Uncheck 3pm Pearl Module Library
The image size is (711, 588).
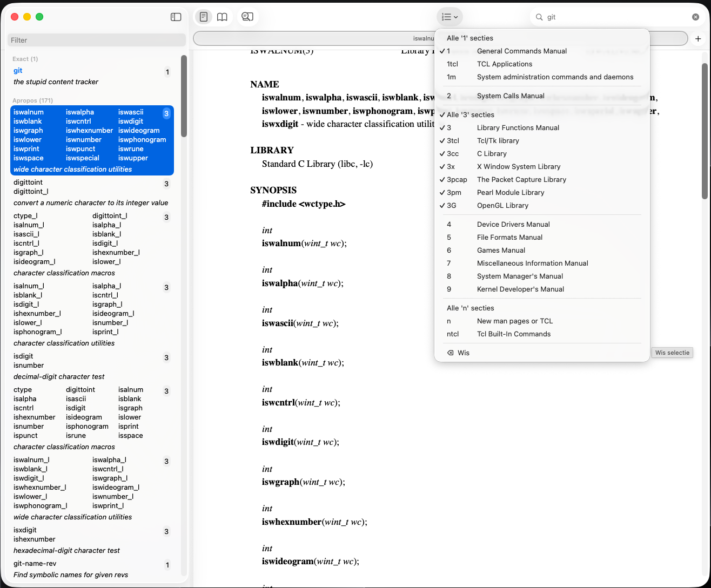point(542,193)
